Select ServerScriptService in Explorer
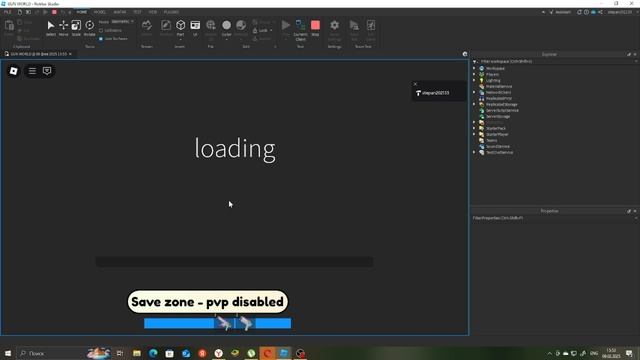 pos(502,110)
